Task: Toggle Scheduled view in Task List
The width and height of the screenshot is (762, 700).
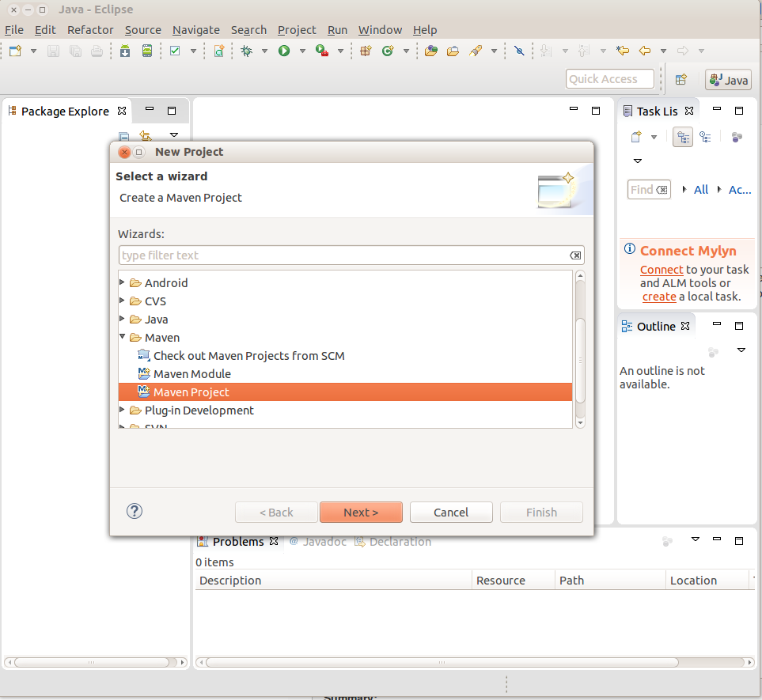Action: pos(706,137)
